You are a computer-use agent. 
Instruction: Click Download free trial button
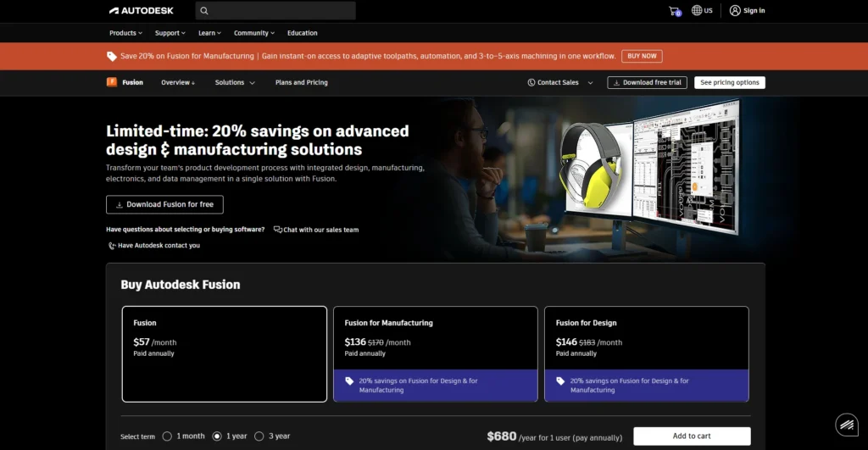647,82
